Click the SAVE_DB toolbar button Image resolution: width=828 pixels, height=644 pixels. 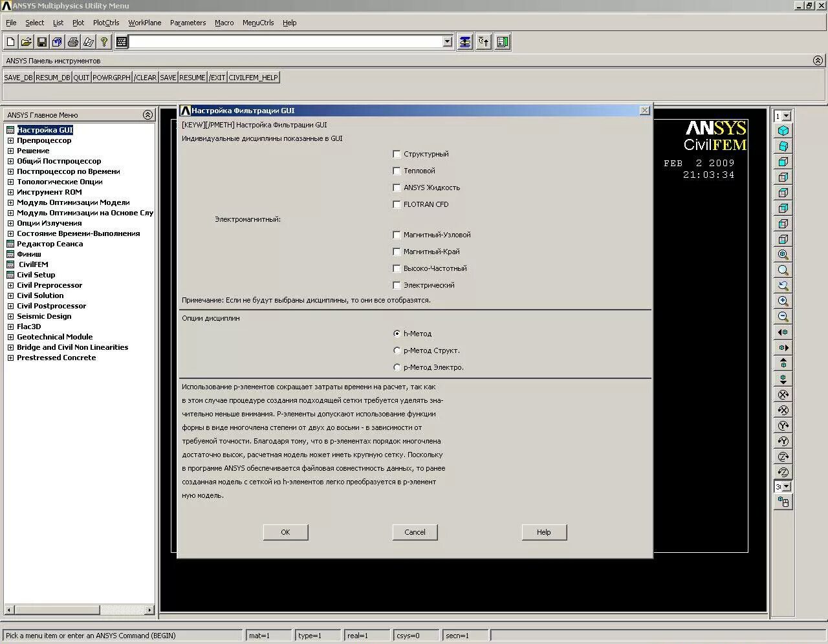pos(18,78)
